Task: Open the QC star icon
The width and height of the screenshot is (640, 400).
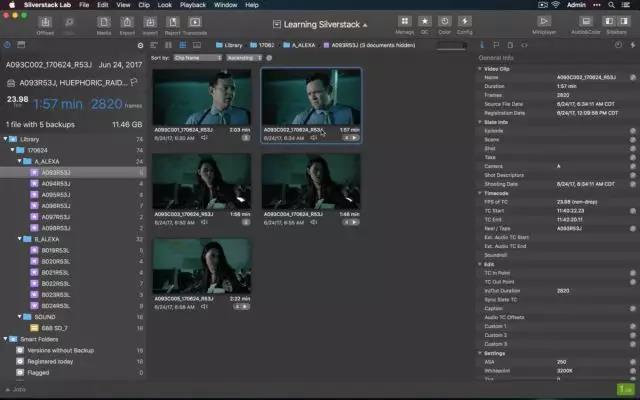Action: point(424,21)
